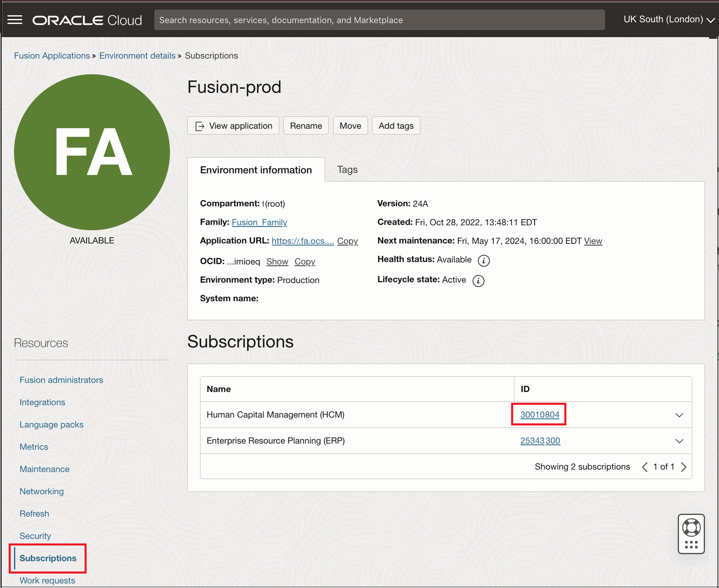Click in the resource search field
Screen dimensions: 719x588
379,20
